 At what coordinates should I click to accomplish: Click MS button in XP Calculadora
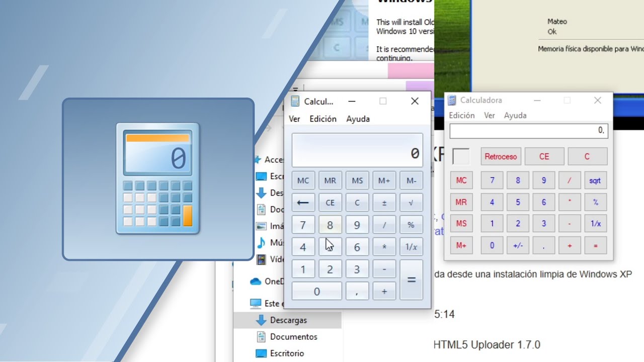461,224
